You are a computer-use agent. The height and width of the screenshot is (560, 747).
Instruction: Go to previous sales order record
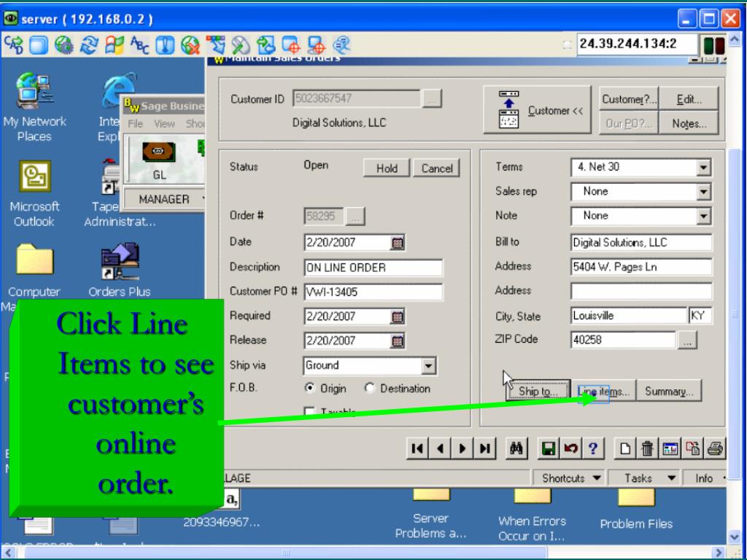click(440, 448)
